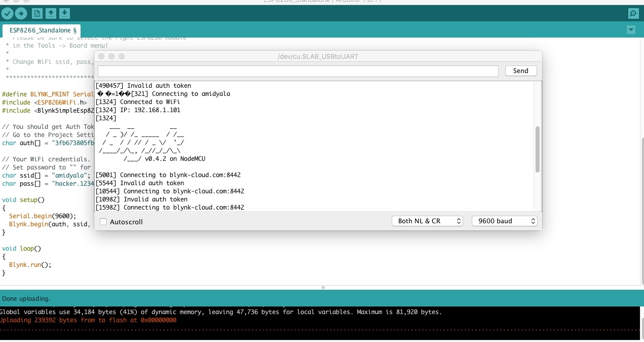This screenshot has width=644, height=342.
Task: Open a sketch using the up-arrow icon
Action: pos(51,14)
